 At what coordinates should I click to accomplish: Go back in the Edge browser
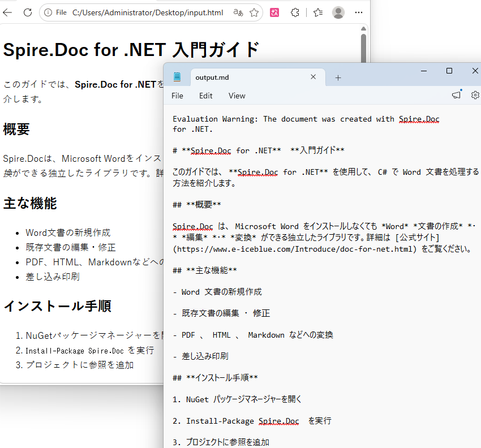(x=7, y=12)
